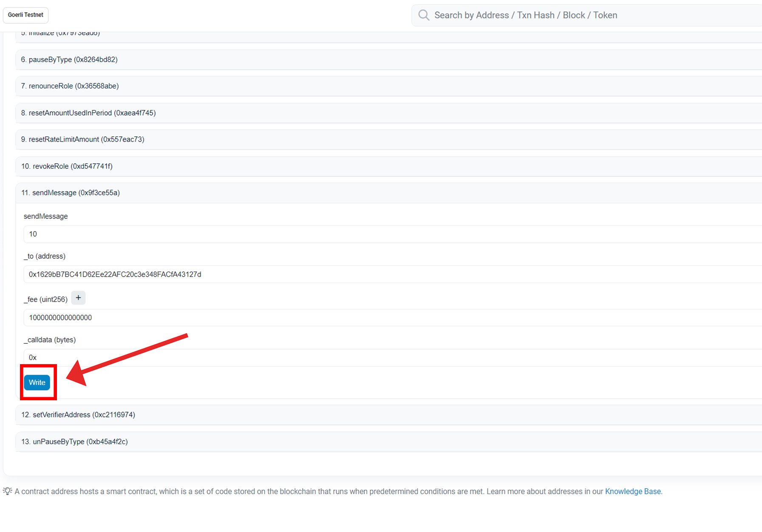The width and height of the screenshot is (762, 532).
Task: Open the Knowledge Base link
Action: pos(632,491)
